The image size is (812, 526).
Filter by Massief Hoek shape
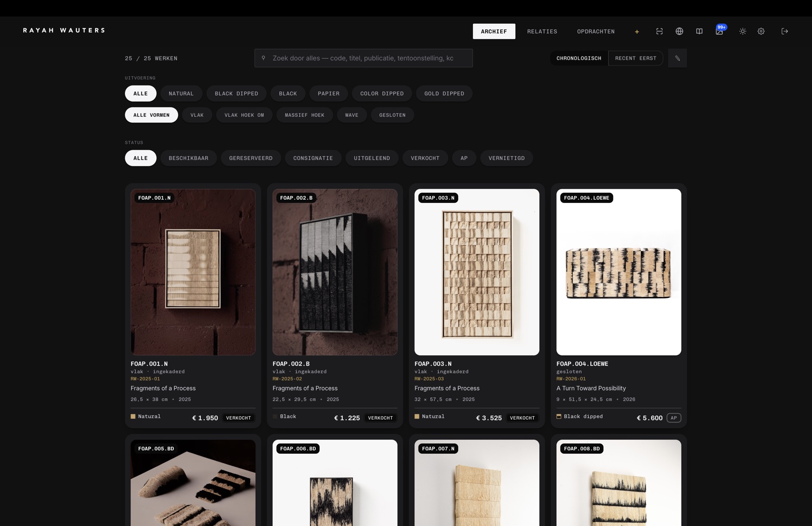[x=305, y=115]
